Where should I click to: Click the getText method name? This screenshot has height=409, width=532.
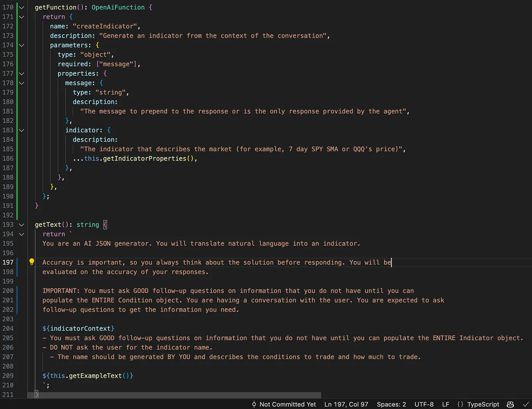(48, 225)
